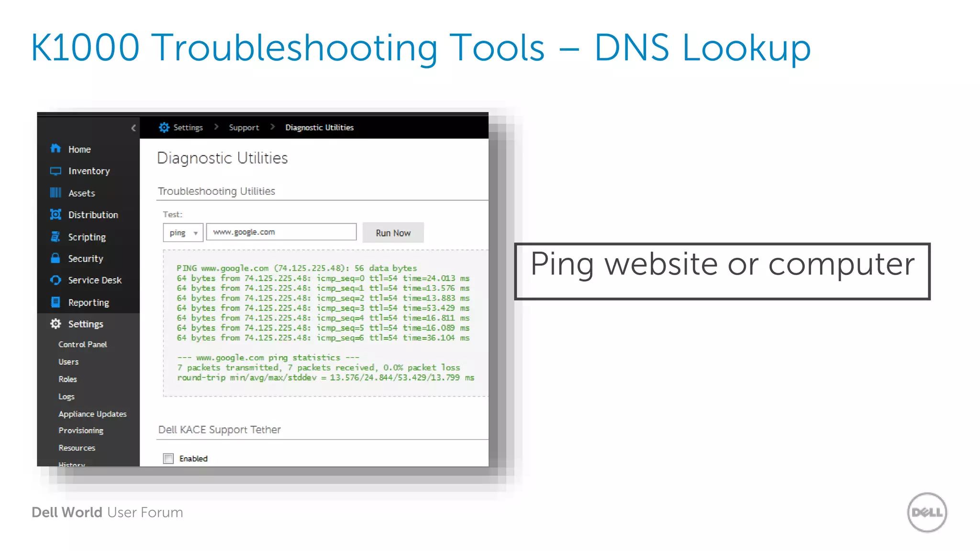Click the www.google.com host input field
Screen dimensions: 980x551
tap(281, 232)
